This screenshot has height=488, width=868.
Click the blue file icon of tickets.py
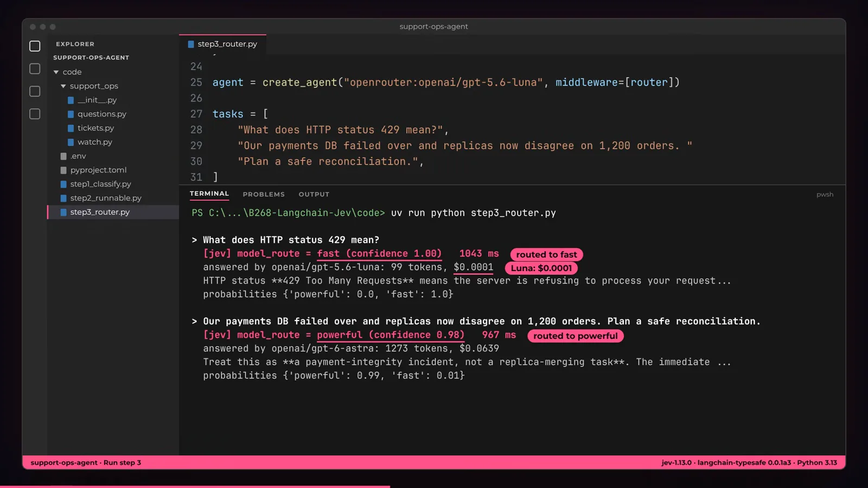point(71,129)
